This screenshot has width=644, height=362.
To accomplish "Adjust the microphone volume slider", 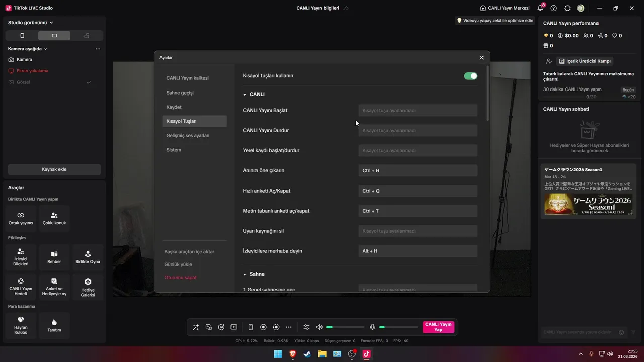I will click(x=398, y=327).
